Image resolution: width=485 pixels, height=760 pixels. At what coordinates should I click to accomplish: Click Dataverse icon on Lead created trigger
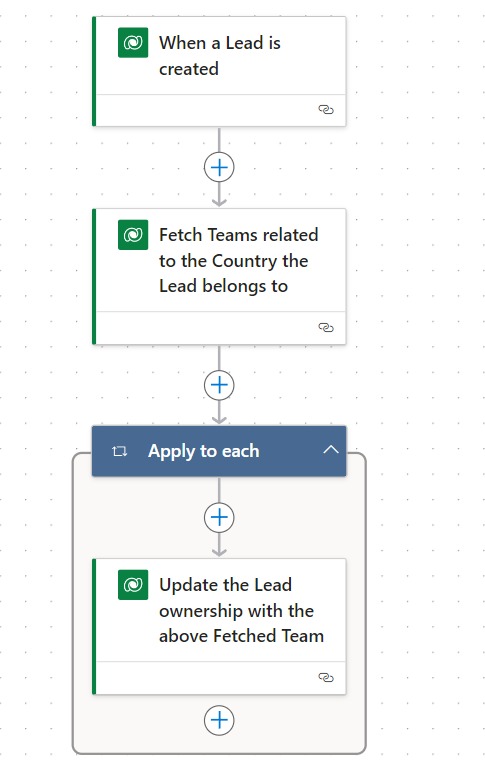pos(133,43)
